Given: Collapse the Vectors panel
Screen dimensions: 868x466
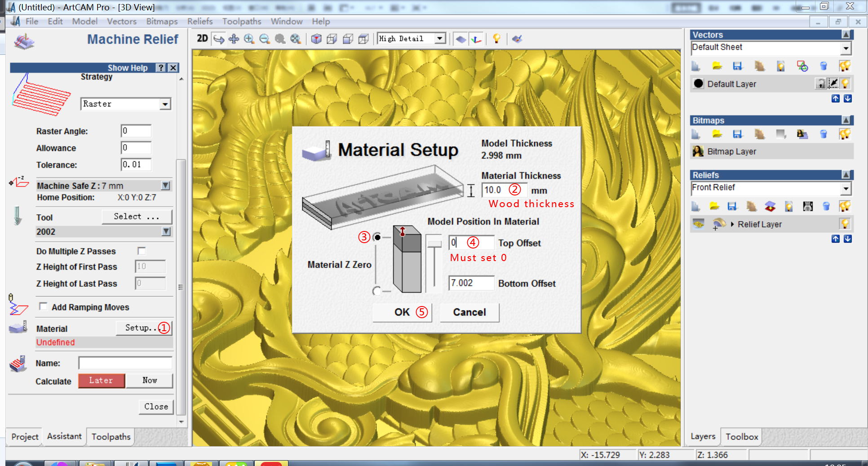Looking at the screenshot, I should pyautogui.click(x=846, y=35).
